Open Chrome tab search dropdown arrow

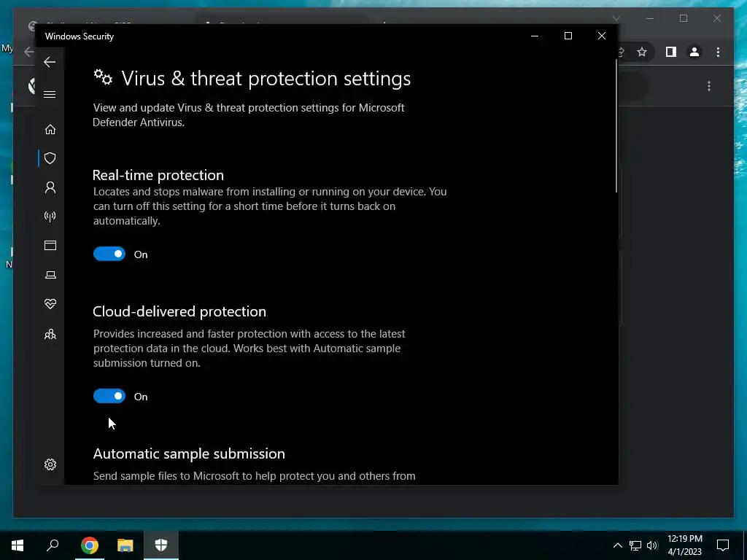(616, 18)
